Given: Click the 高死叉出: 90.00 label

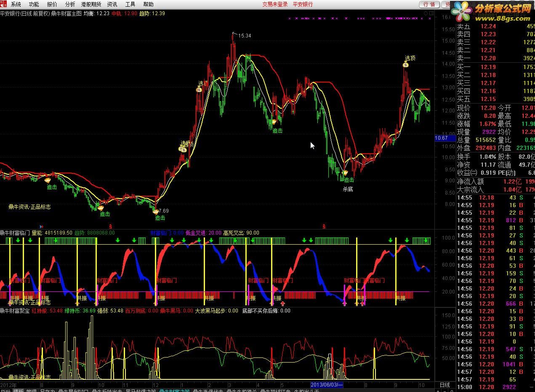Looking at the screenshot, I should 241,233.
